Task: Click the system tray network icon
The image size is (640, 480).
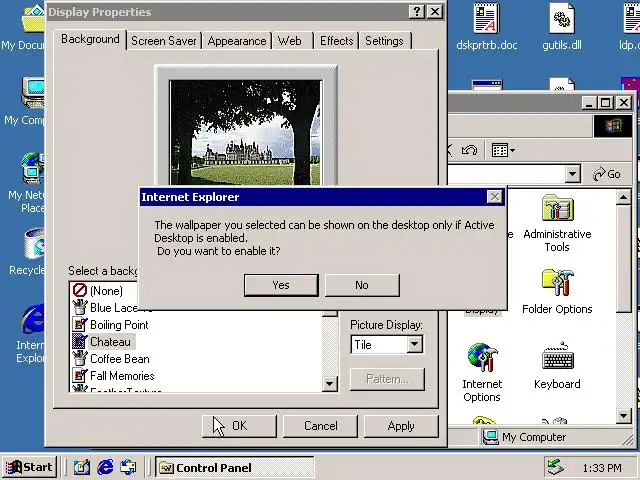Action: point(556,467)
